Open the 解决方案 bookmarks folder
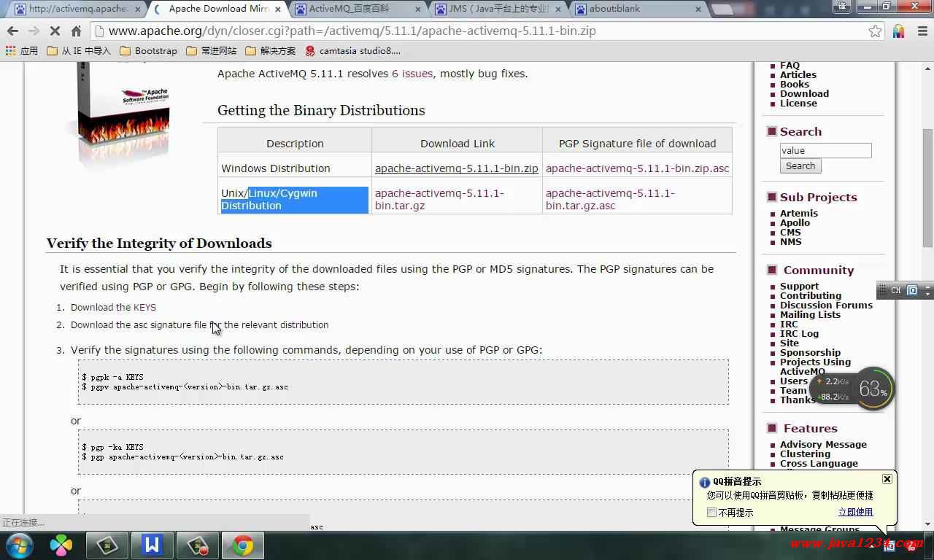934x560 pixels. (x=271, y=51)
